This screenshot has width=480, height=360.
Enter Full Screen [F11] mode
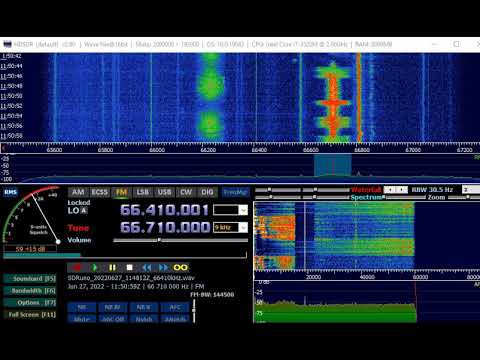coord(30,315)
